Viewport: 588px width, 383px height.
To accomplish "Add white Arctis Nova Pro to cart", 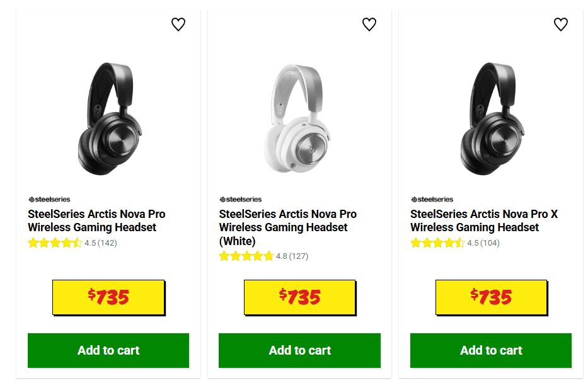I will pyautogui.click(x=299, y=350).
